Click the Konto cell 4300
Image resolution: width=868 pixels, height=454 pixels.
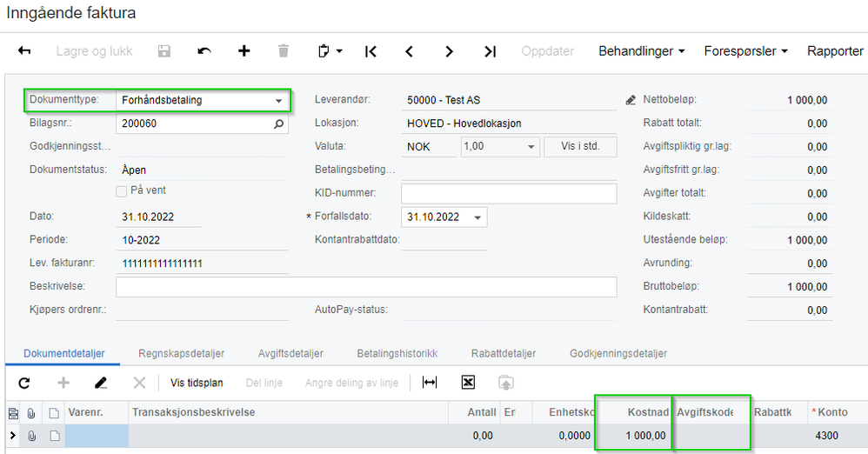click(838, 437)
